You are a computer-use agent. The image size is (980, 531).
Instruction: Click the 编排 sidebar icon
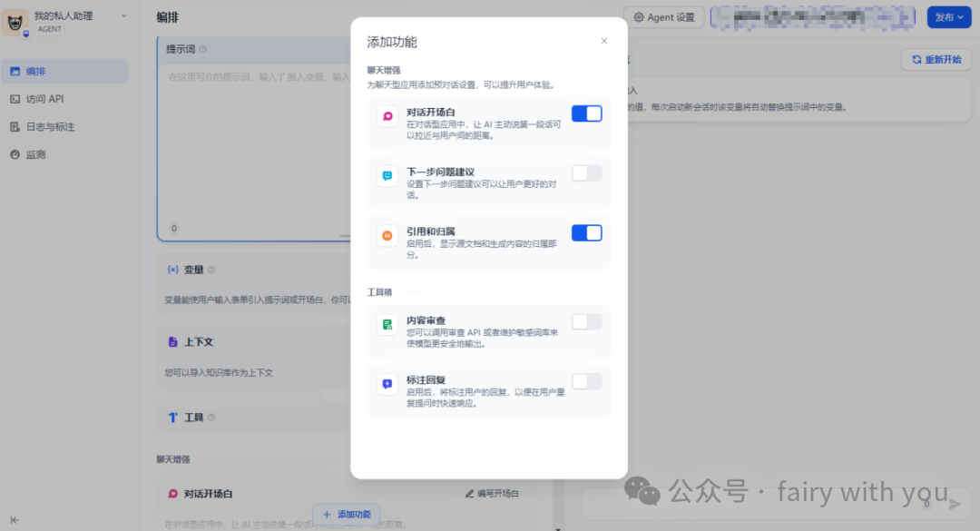click(x=15, y=72)
